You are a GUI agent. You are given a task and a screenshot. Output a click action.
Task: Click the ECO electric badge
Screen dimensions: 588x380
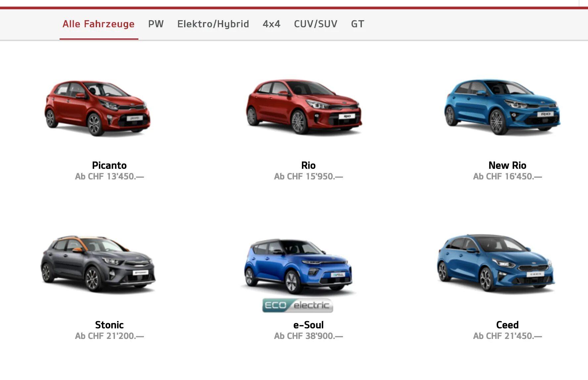coord(297,305)
